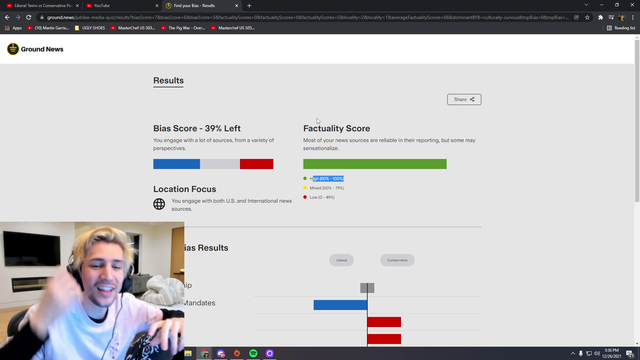Click the Location Focus heading
This screenshot has width=640, height=360.
click(184, 189)
